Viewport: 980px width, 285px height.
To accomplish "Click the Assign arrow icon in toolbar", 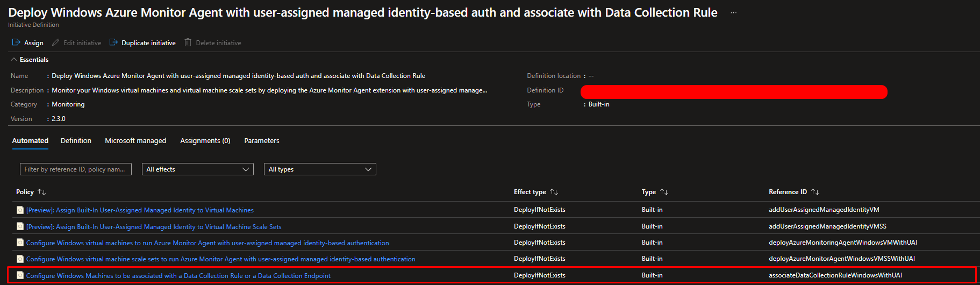I will pos(16,42).
